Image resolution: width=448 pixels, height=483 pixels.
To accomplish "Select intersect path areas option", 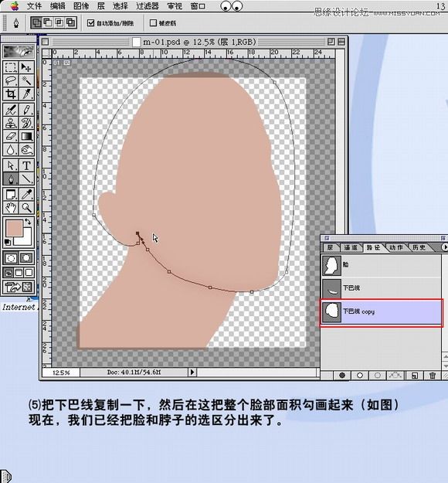I will pyautogui.click(x=59, y=22).
